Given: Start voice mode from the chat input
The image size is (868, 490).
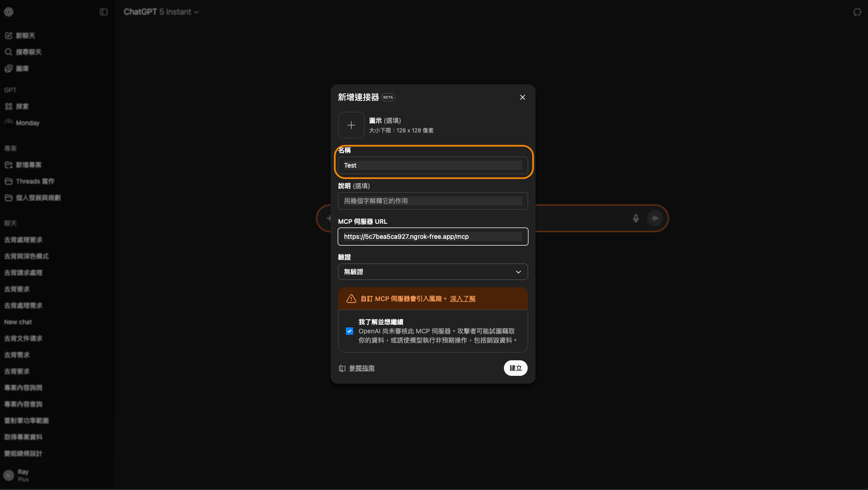Looking at the screenshot, I should 655,218.
